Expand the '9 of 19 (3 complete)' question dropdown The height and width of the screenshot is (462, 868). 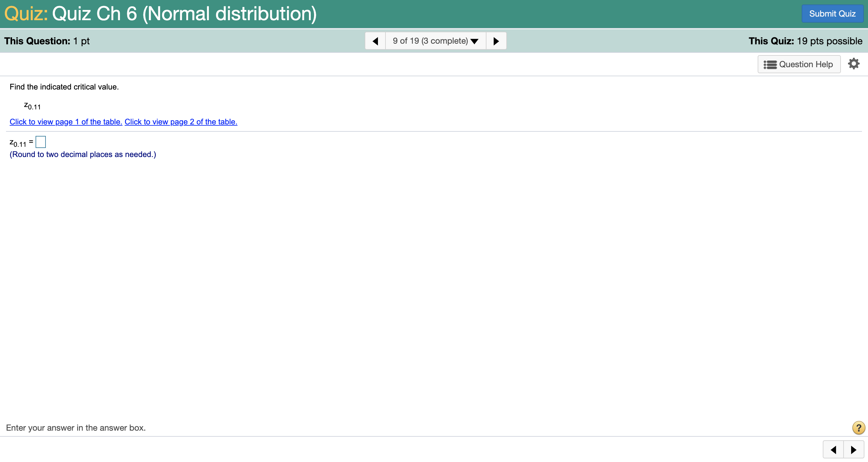tap(435, 41)
